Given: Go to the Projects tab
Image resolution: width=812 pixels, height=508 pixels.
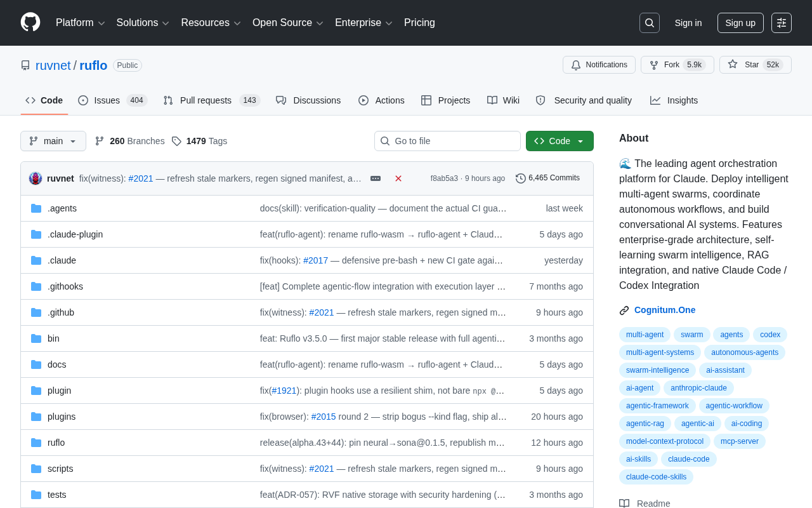Looking at the screenshot, I should [x=446, y=100].
